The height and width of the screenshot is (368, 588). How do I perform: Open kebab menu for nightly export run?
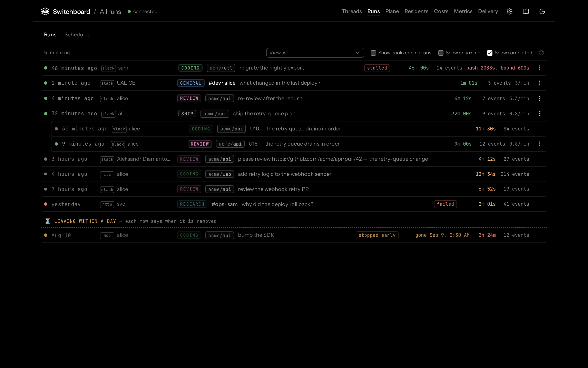coord(540,68)
